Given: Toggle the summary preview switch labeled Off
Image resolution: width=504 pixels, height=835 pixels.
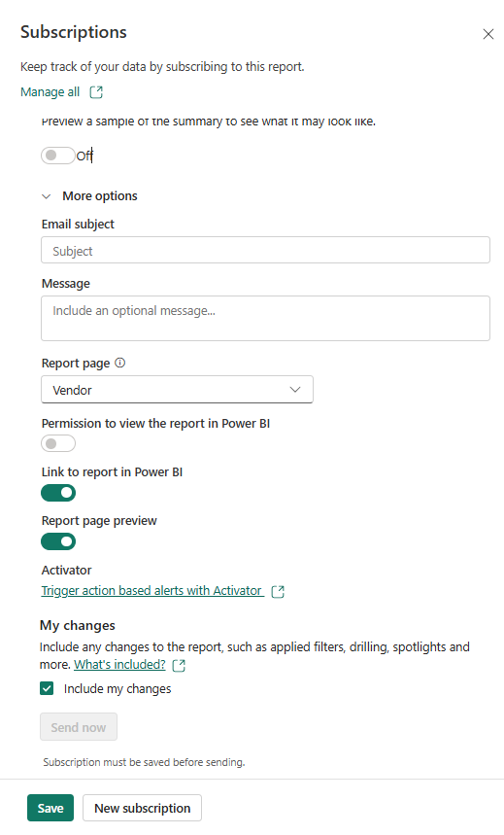Looking at the screenshot, I should pyautogui.click(x=58, y=156).
